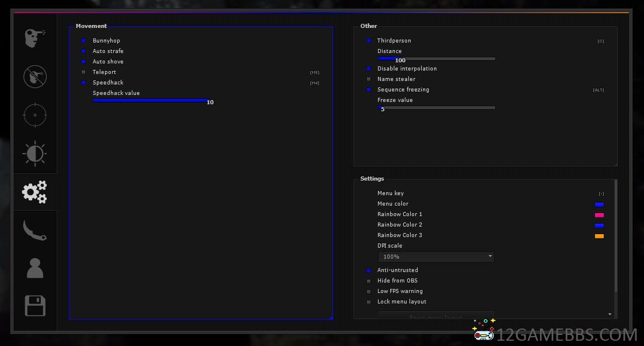Click the Speedhack value slider bar

coord(150,101)
